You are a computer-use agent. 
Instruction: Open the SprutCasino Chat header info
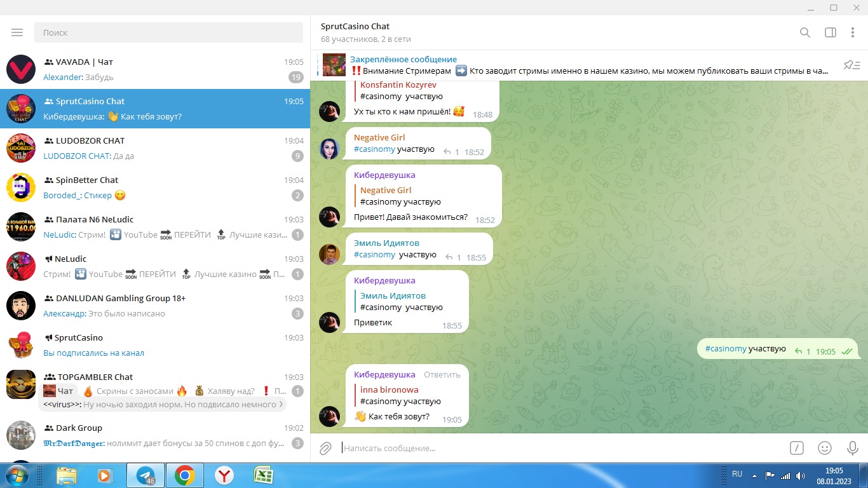[x=365, y=32]
